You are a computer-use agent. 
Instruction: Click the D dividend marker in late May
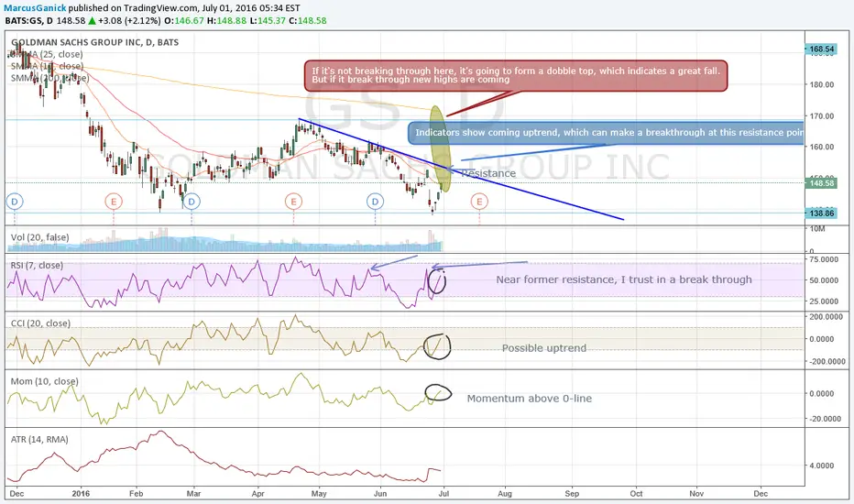point(375,202)
